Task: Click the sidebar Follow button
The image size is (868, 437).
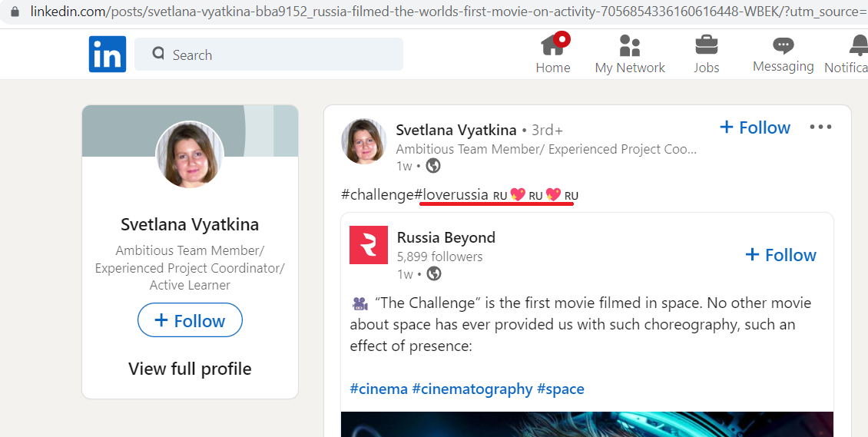Action: tap(190, 320)
